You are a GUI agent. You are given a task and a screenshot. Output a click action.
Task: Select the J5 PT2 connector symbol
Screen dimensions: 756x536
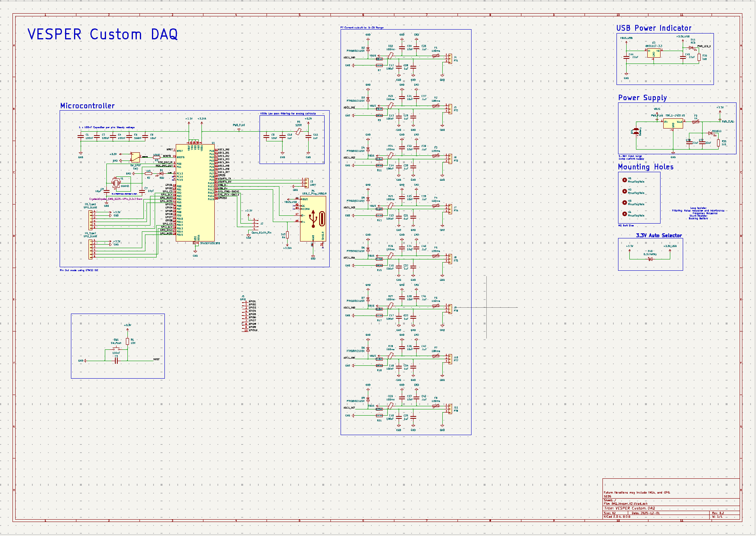coord(450,109)
